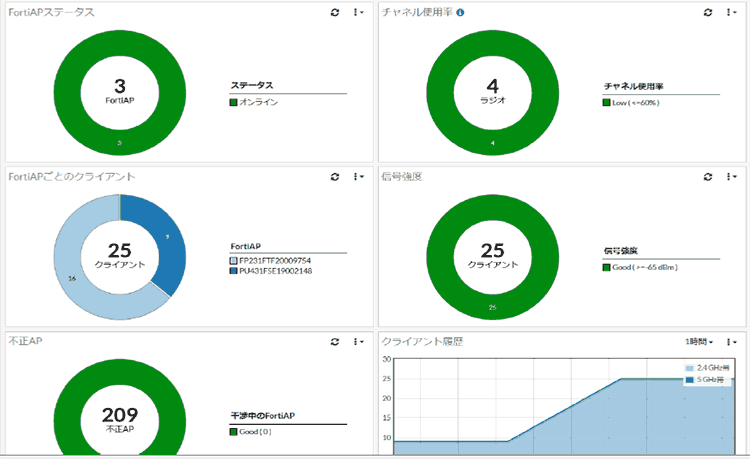Viewport: 750px width, 459px height.
Task: Click the PU431F5E19002148 legend label
Action: point(276,271)
